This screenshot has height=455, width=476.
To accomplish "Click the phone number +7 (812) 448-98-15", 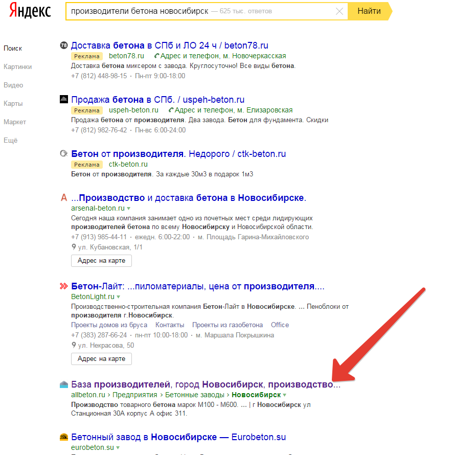I will coord(99,76).
